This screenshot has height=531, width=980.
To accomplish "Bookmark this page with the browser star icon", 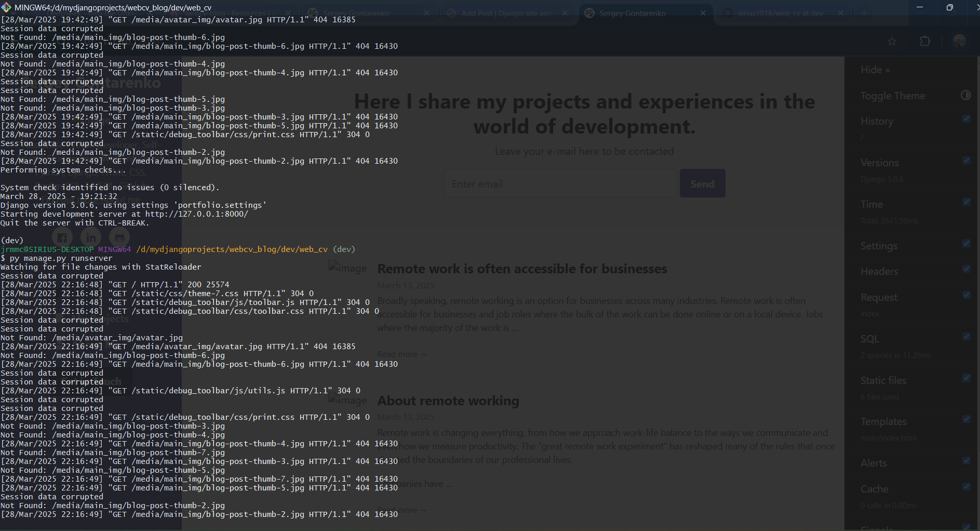I will point(892,41).
